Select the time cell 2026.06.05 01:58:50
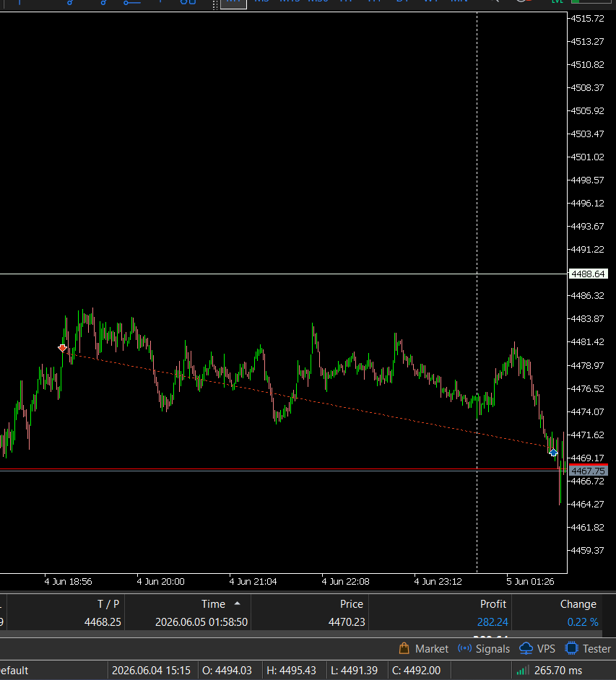This screenshot has height=680, width=616. [201, 622]
